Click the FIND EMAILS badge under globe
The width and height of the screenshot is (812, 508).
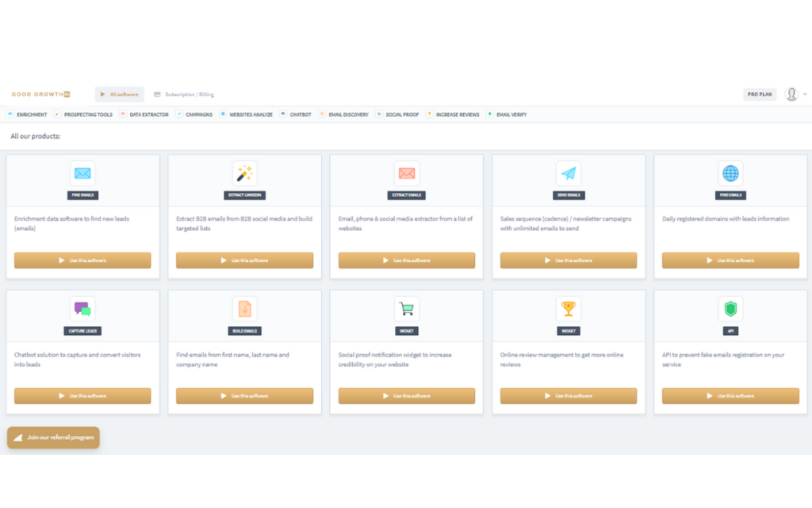[x=730, y=195]
